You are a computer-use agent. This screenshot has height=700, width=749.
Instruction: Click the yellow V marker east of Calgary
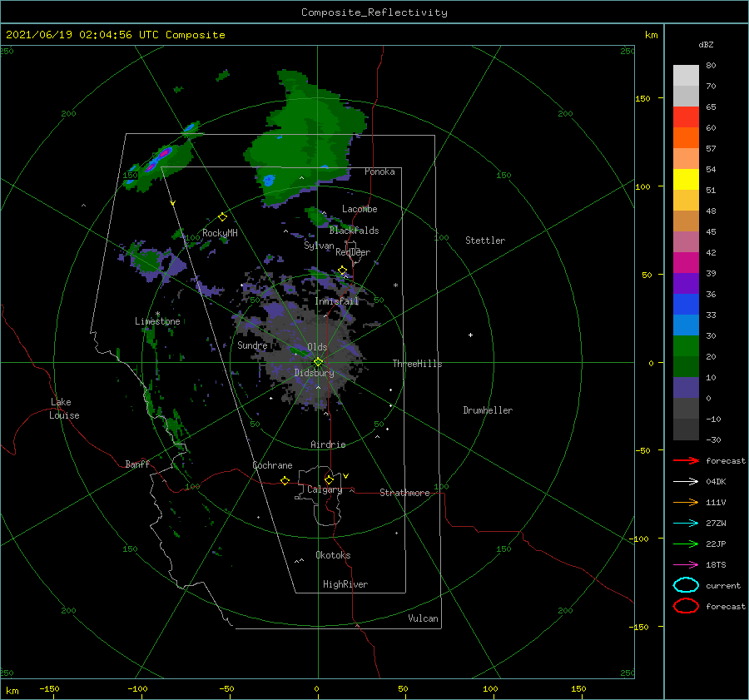tap(345, 476)
